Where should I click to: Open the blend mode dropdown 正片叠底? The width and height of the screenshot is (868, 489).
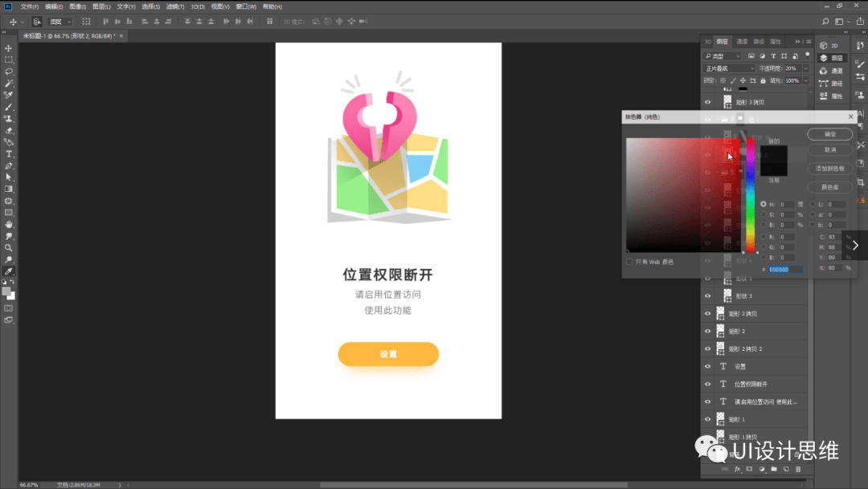(730, 68)
